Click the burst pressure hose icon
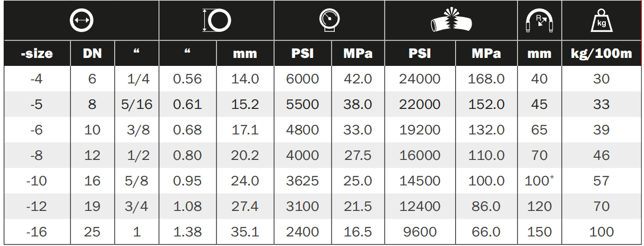 pos(451,21)
